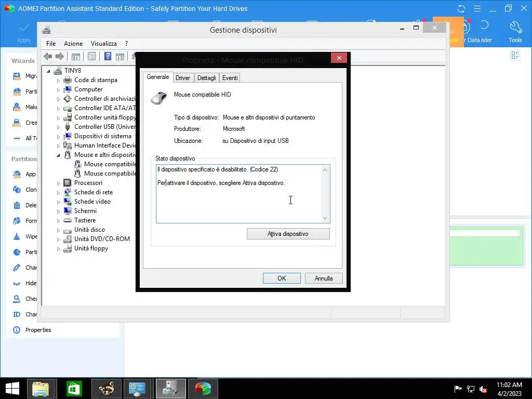Collapse the TINY8 root node
This screenshot has height=399, width=532.
pyautogui.click(x=48, y=71)
